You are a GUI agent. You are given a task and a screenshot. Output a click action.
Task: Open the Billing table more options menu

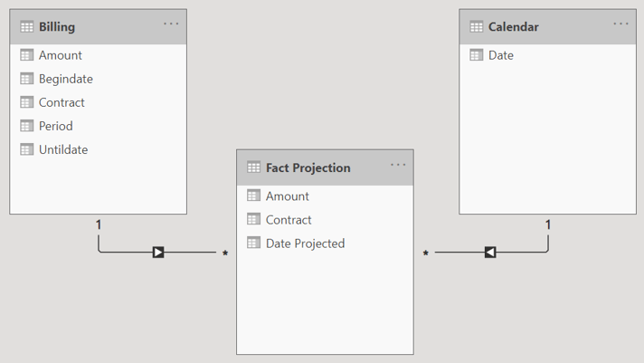(171, 24)
